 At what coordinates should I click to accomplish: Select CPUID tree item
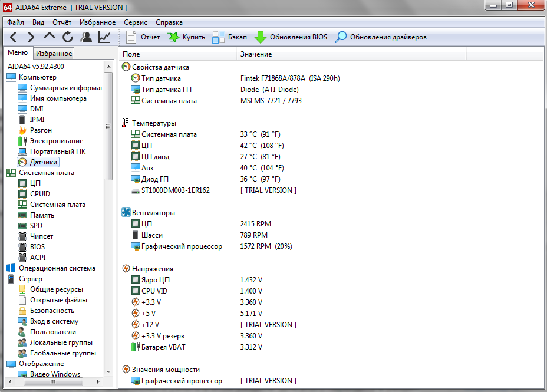point(40,194)
